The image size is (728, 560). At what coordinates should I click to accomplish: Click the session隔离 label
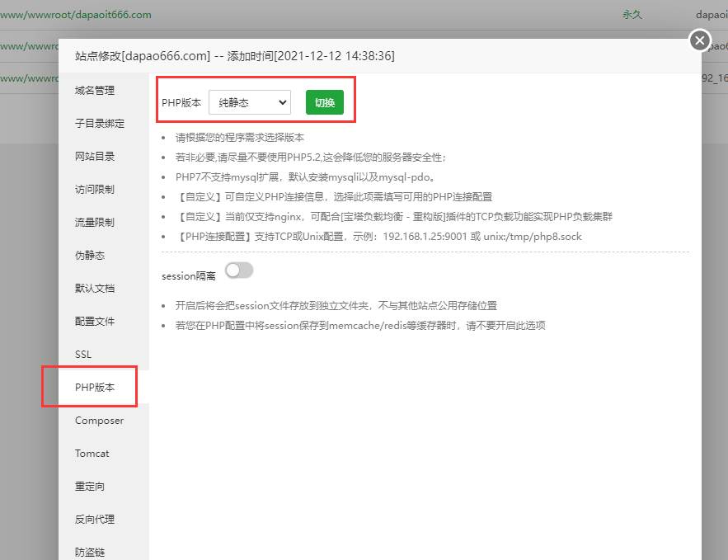click(189, 275)
